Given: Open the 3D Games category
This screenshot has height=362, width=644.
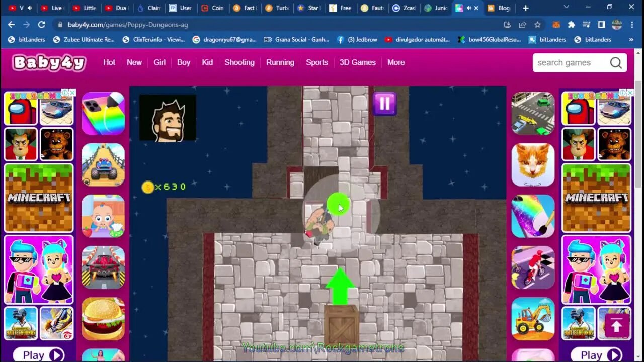Looking at the screenshot, I should point(358,62).
